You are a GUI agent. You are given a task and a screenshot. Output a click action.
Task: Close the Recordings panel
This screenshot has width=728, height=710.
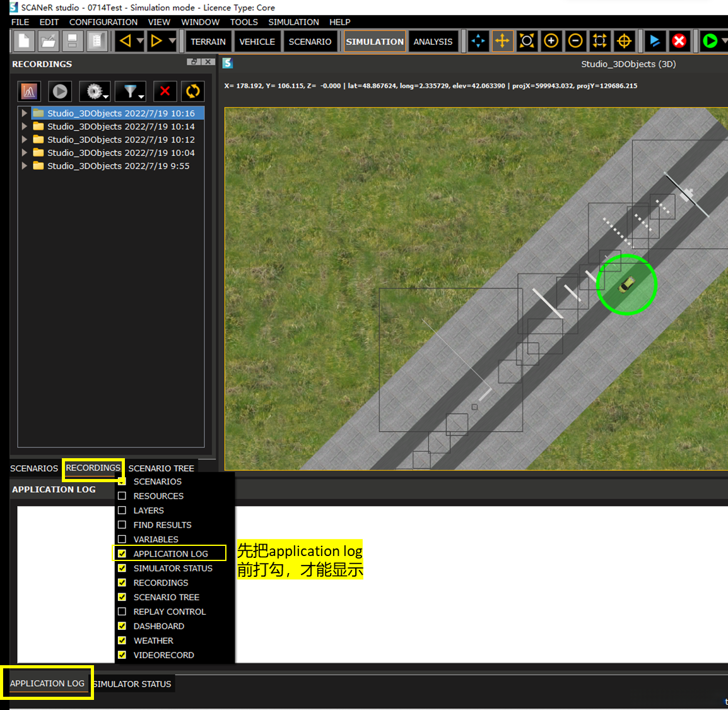[x=208, y=62]
